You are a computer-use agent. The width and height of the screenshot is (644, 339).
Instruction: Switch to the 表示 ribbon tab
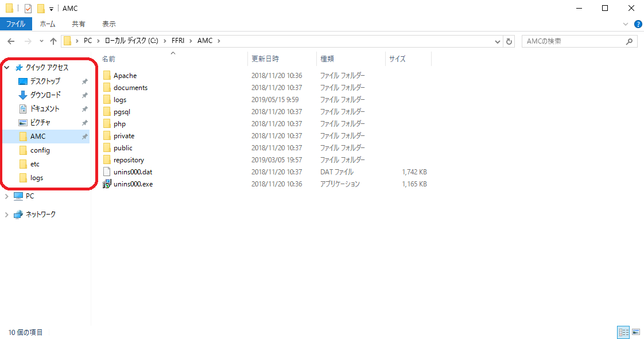109,24
